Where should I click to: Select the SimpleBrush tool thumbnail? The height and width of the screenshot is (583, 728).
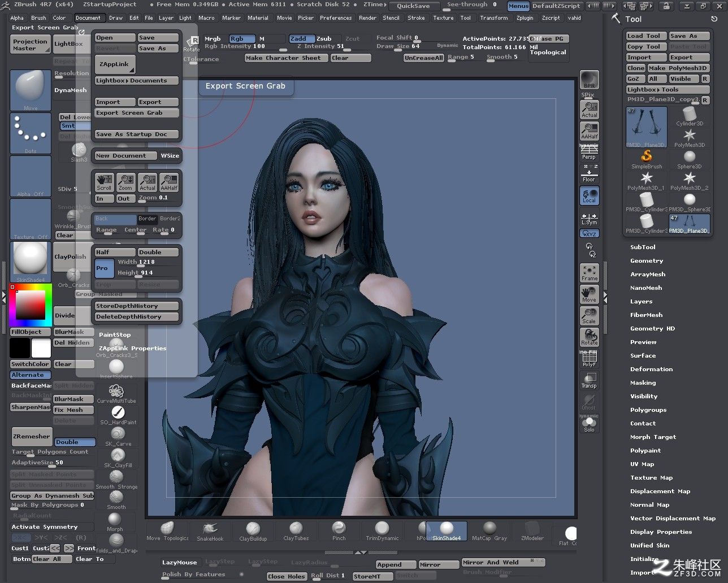[647, 159]
